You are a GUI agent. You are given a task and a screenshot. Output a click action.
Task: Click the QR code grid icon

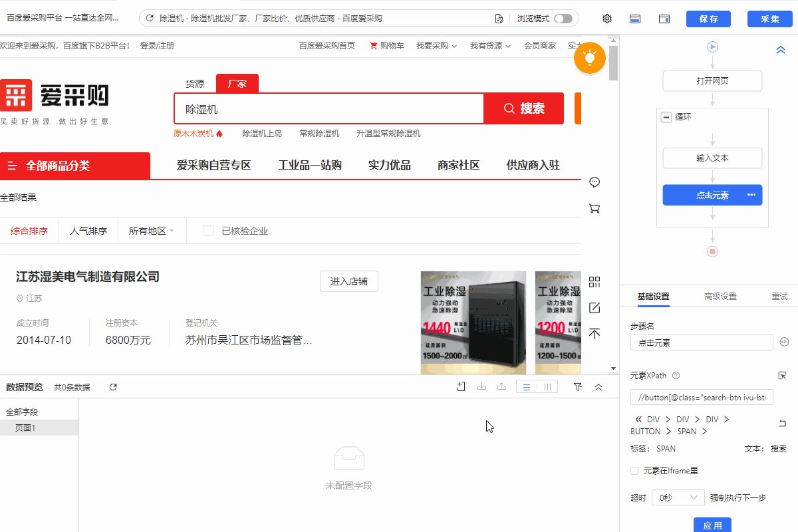tap(595, 282)
